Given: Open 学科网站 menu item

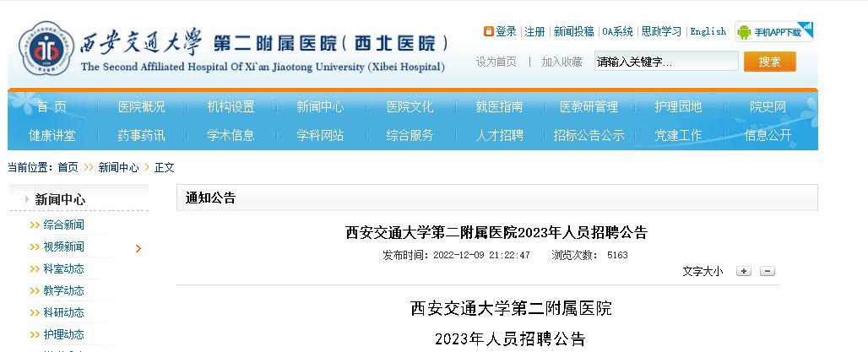Looking at the screenshot, I should 320,135.
